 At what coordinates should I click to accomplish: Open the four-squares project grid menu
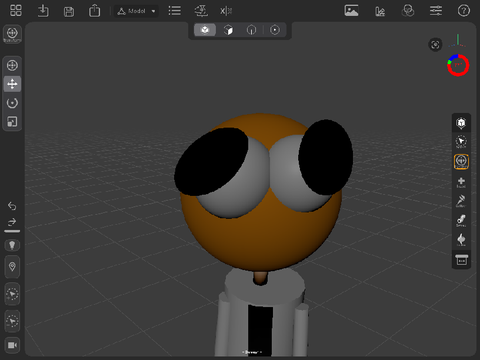click(16, 11)
